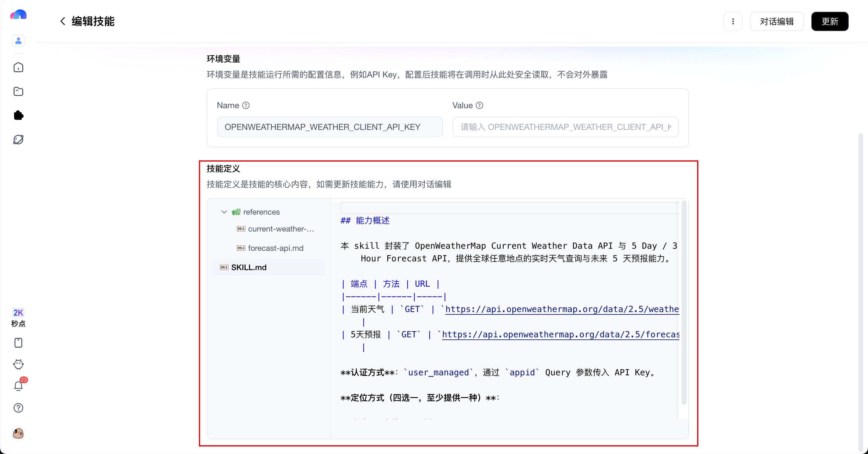Open the forecast API URL link
Viewport: 868px width, 454px height.
pyautogui.click(x=561, y=334)
